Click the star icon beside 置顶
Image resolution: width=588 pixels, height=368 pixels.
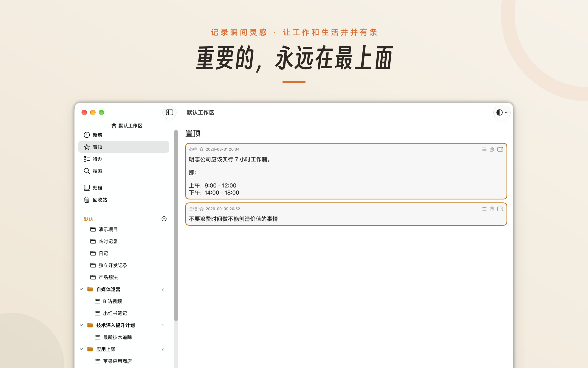87,147
